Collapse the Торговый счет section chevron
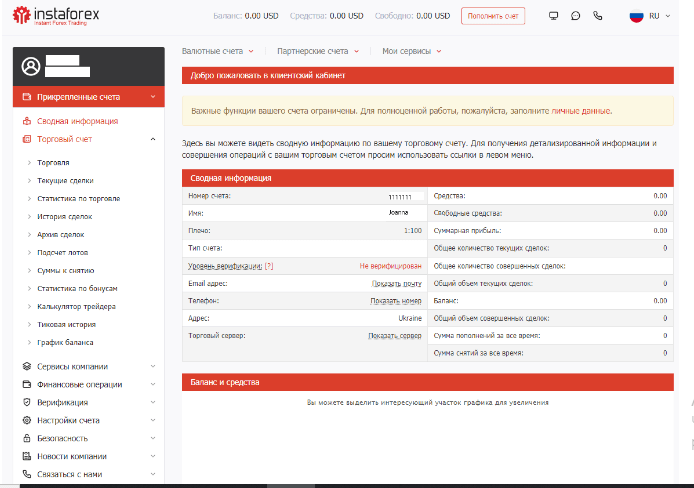This screenshot has height=488, width=694. pyautogui.click(x=153, y=139)
